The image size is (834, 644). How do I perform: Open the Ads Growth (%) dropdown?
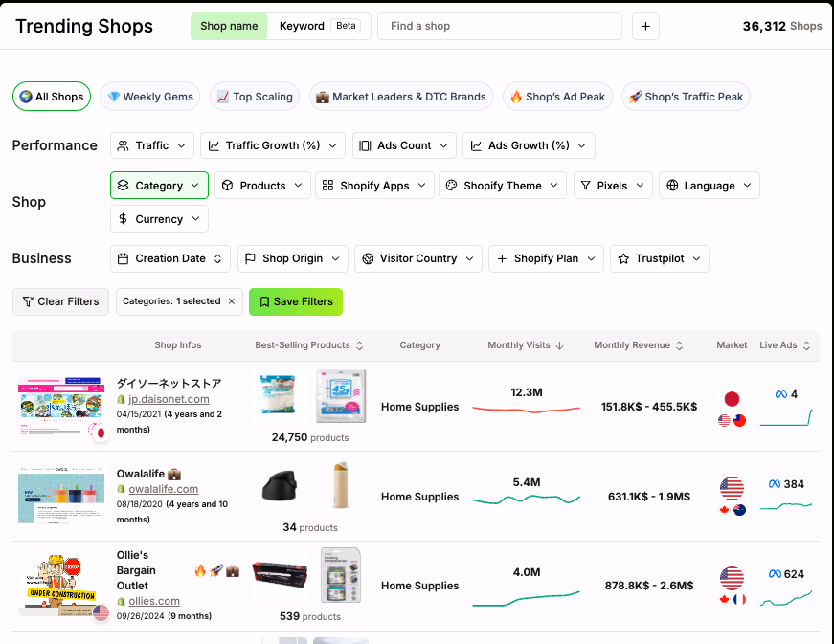[529, 145]
